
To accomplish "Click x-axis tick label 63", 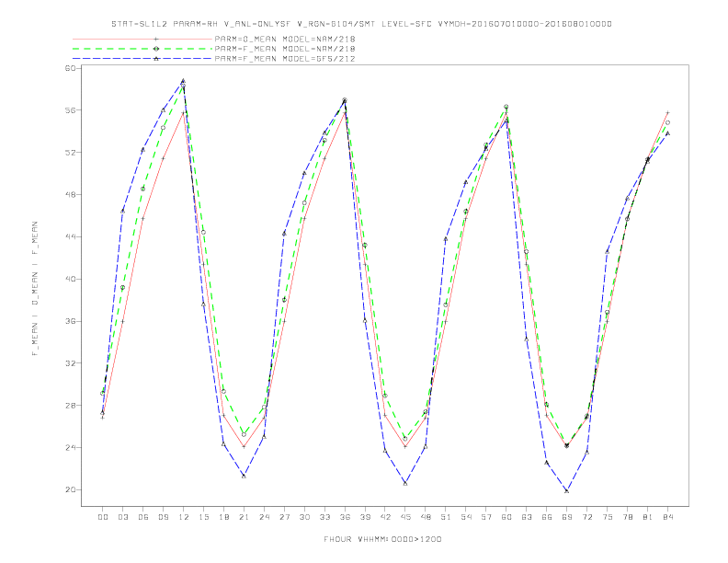I will click(527, 517).
